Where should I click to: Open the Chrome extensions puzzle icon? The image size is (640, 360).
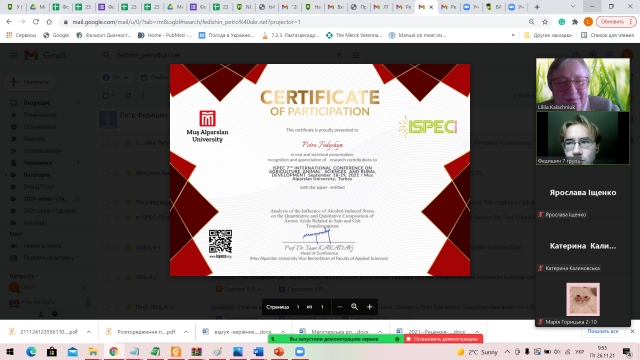point(575,22)
